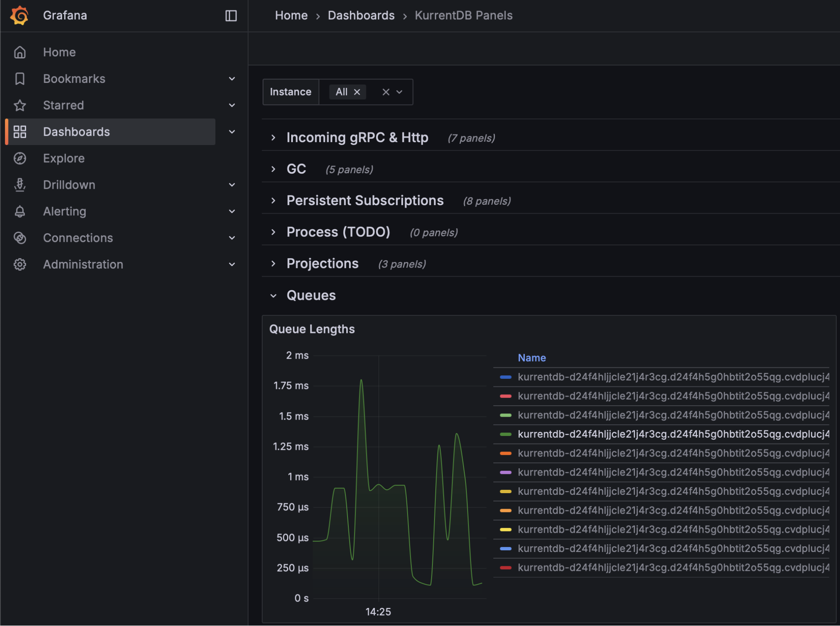Click the Alerting bell icon
The width and height of the screenshot is (840, 626).
click(20, 211)
